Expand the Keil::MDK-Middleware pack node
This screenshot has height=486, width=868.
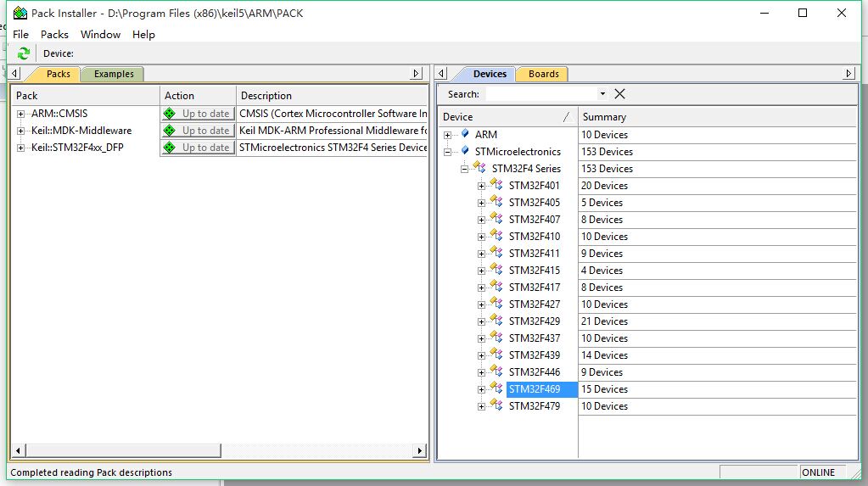[x=20, y=131]
